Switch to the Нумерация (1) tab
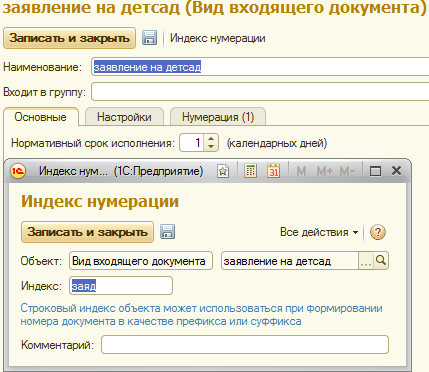 click(x=218, y=117)
